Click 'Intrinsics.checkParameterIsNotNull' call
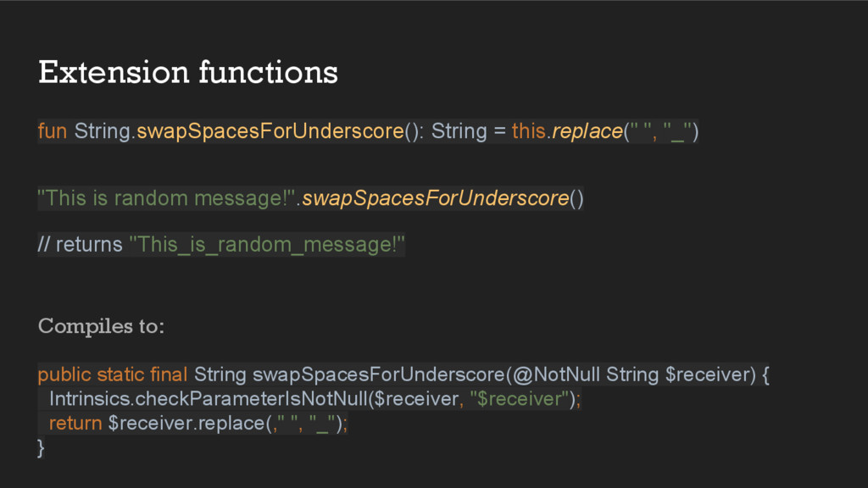The width and height of the screenshot is (868, 488). (x=209, y=399)
